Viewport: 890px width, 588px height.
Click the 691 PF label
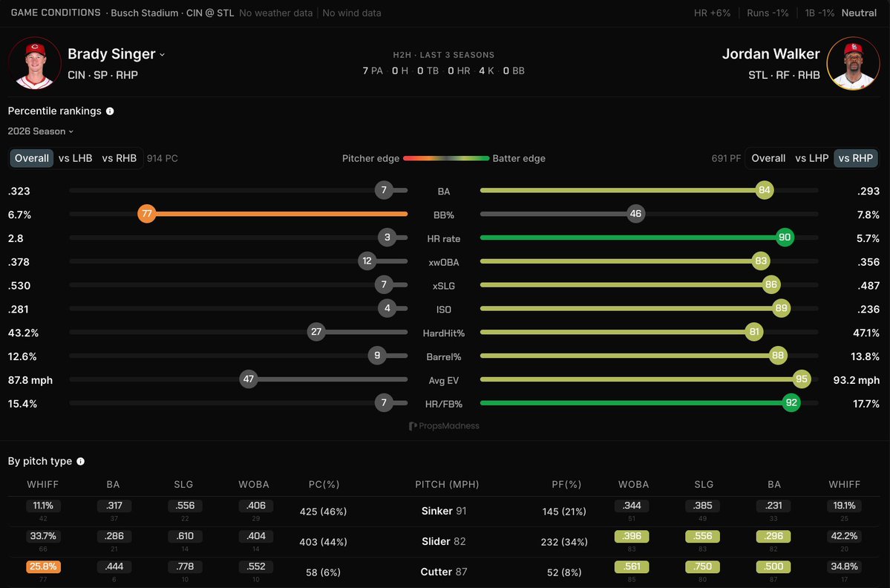click(x=726, y=158)
